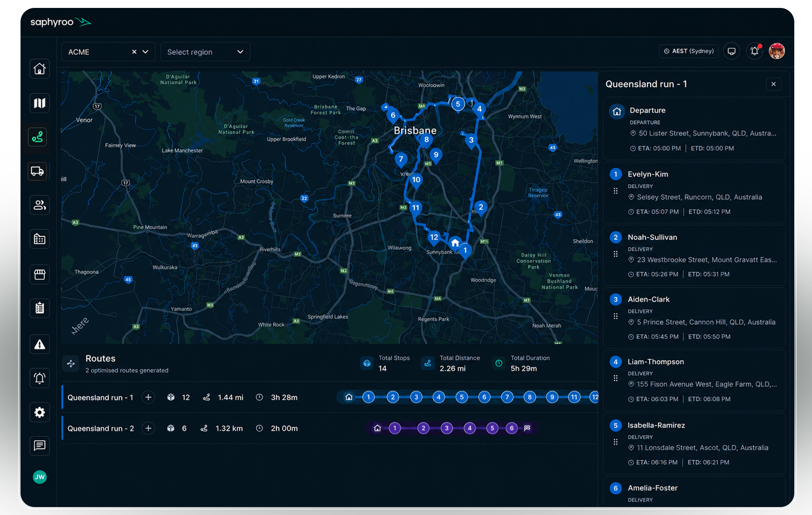Expand the ACME dropdown chevron
The width and height of the screenshot is (812, 515).
point(146,52)
